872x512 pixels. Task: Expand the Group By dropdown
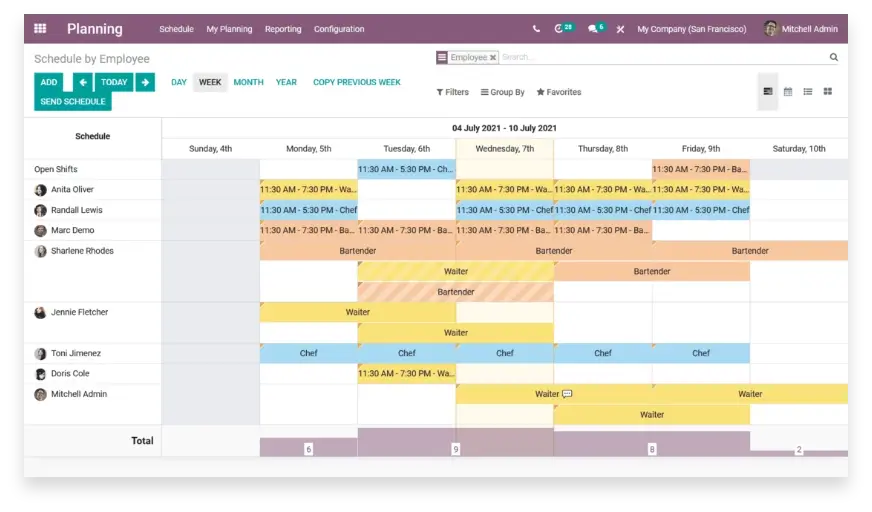(x=503, y=92)
